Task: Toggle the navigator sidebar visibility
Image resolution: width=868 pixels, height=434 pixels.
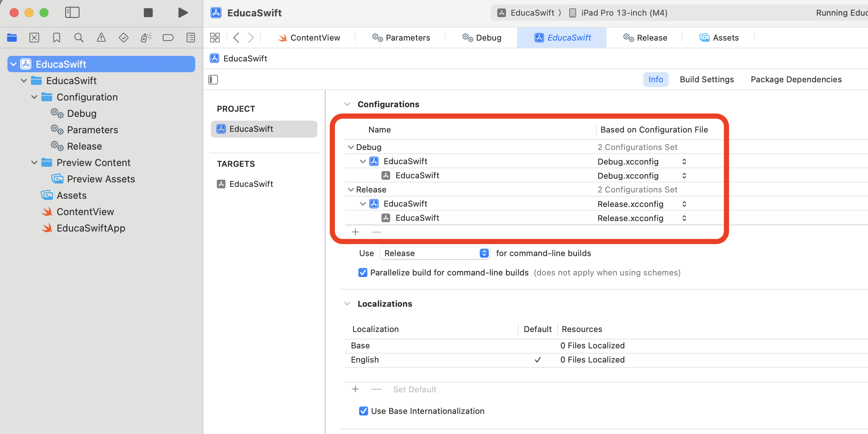Action: (72, 13)
